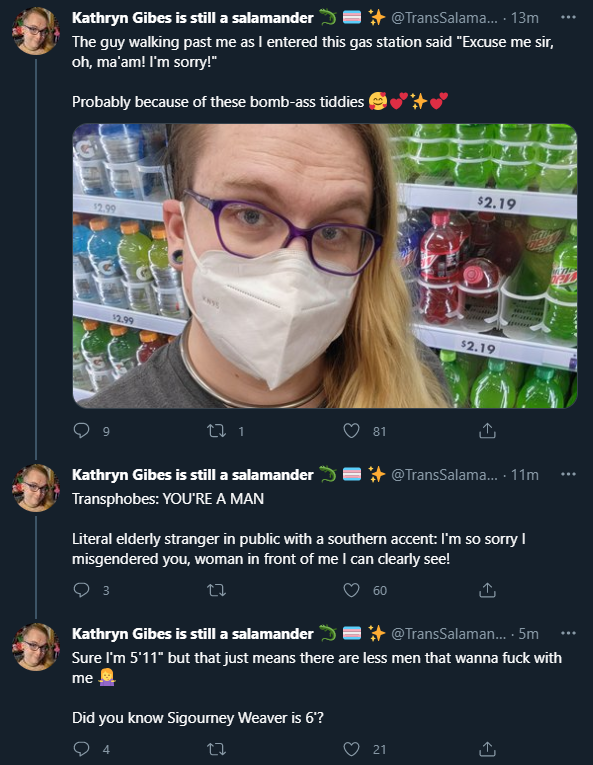Viewport: 593px width, 765px height.
Task: Open more options on the 11m tweet
Action: tap(568, 474)
